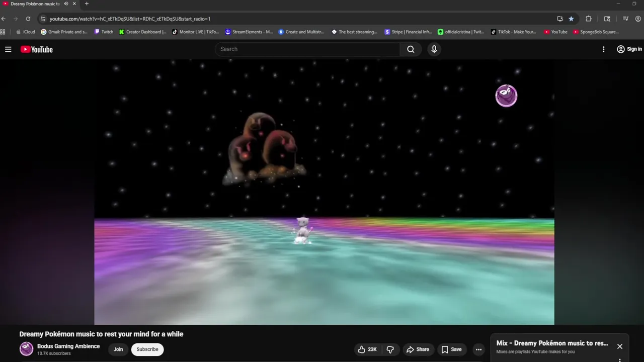Open the tab search icon in toolbar
Screen dimensions: 644x362
pyautogui.click(x=607, y=19)
